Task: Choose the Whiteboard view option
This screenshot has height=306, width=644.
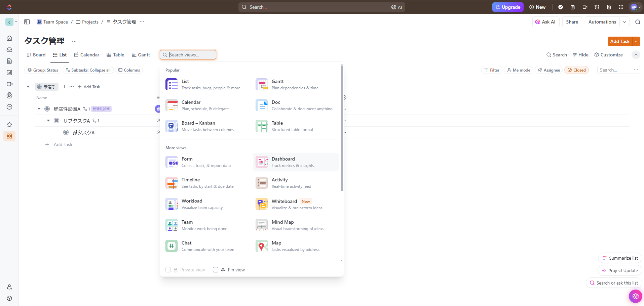Action: click(x=296, y=204)
